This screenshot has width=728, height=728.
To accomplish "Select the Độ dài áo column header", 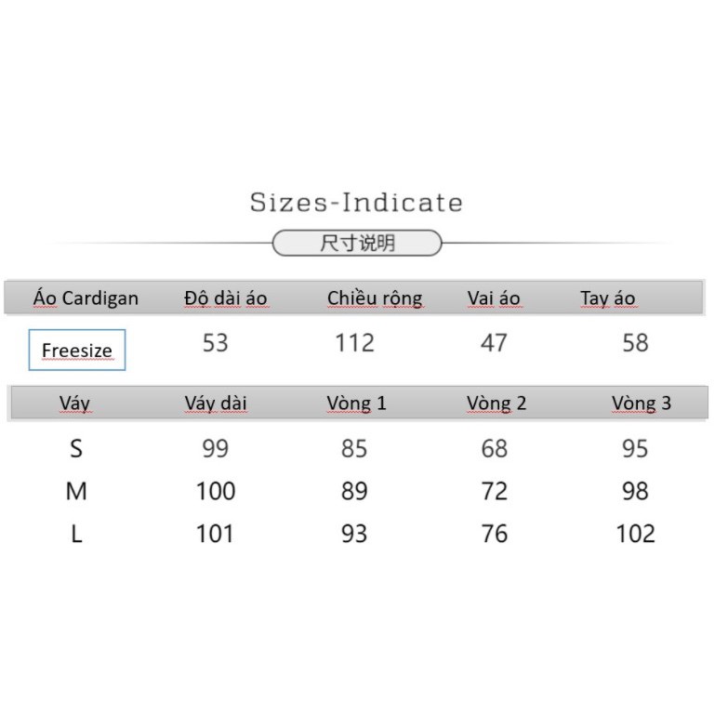I will tap(226, 298).
